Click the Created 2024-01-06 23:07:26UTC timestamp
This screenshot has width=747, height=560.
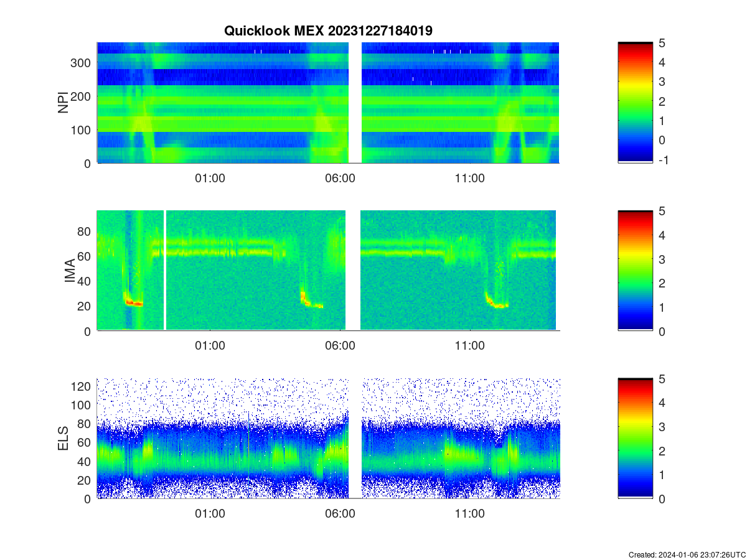[x=687, y=554]
